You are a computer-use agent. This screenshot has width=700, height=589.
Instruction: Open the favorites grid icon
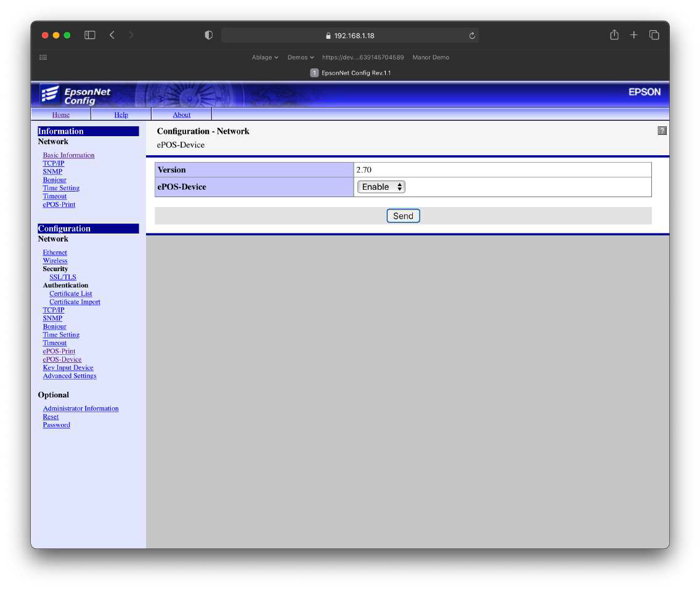tap(43, 57)
